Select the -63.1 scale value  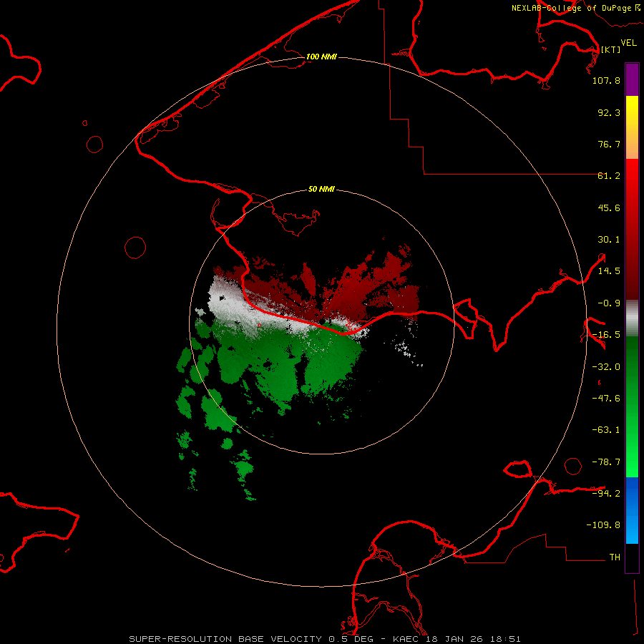pos(606,430)
